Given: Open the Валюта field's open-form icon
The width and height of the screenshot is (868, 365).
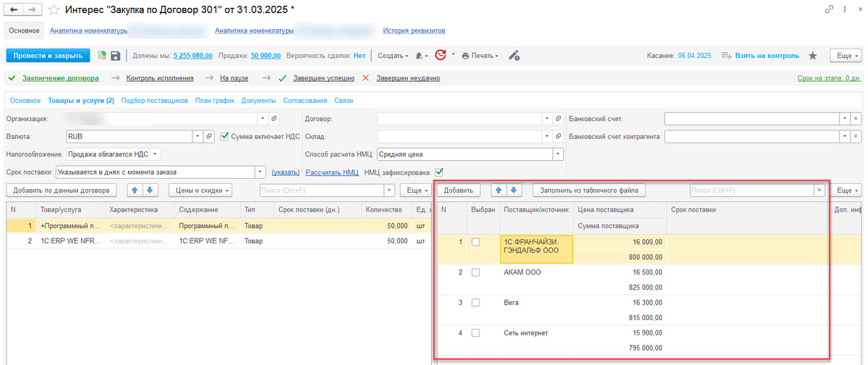Looking at the screenshot, I should [x=210, y=136].
